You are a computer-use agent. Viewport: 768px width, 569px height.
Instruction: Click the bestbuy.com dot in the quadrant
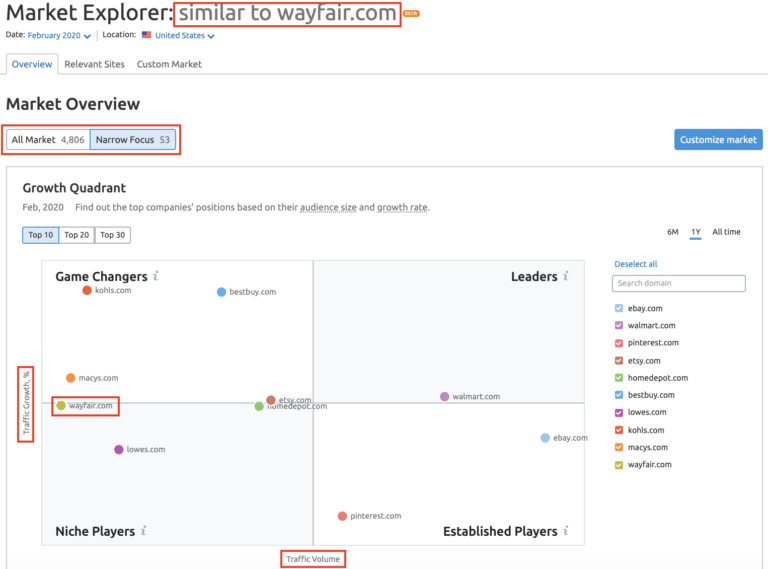click(x=221, y=292)
